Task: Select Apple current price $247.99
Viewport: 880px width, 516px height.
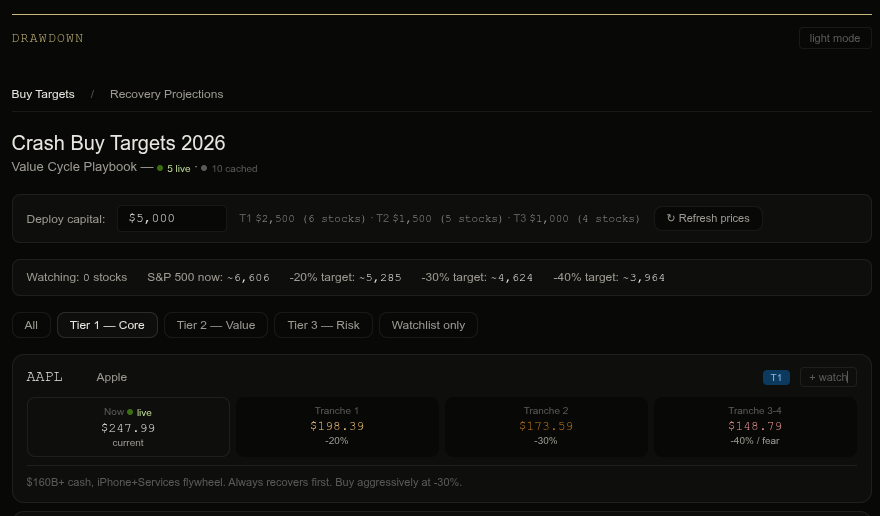Action: [x=128, y=428]
